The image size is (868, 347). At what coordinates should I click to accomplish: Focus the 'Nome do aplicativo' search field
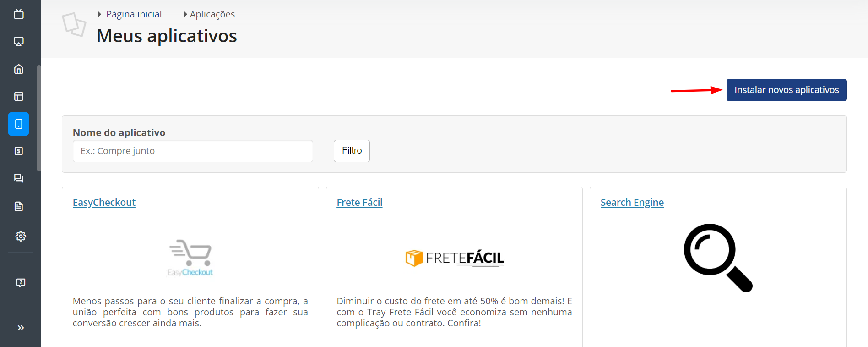coord(193,151)
